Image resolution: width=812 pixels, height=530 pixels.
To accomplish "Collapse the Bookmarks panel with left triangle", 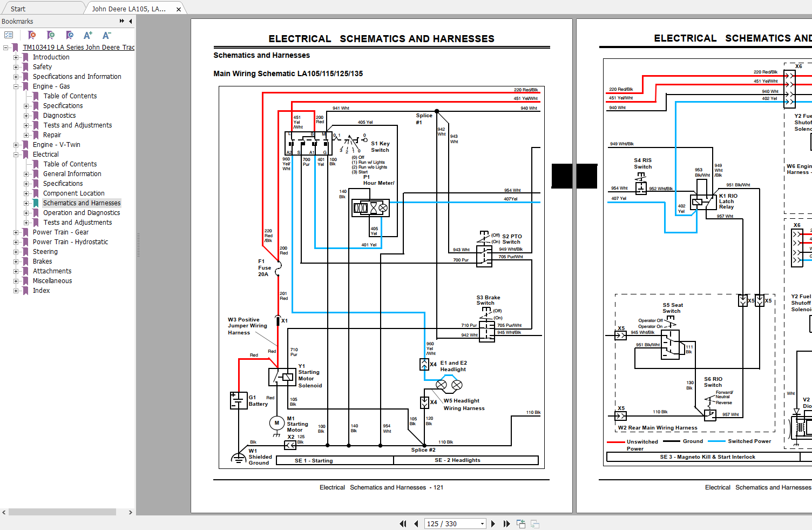I will pyautogui.click(x=130, y=21).
